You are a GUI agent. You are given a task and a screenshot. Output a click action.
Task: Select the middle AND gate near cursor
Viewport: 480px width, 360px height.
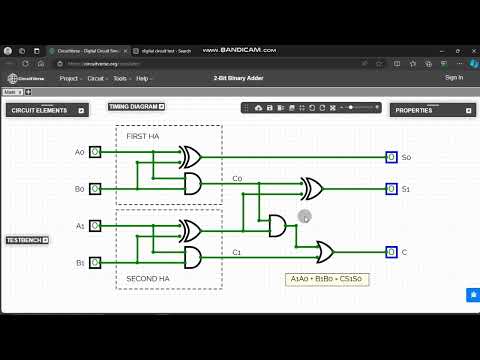[277, 226]
